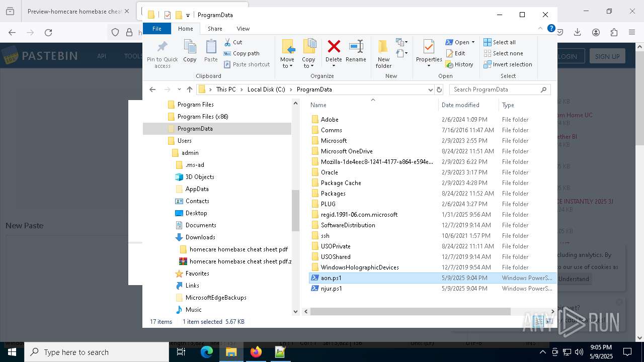
Task: Select 3D Objects in tree
Action: click(200, 177)
